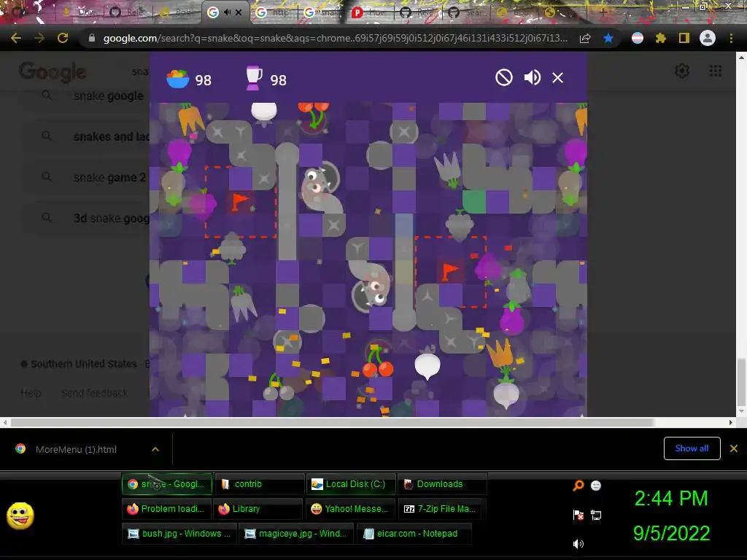Screen dimensions: 747x560
Task: Open the system volume tray icon
Action: click(x=578, y=544)
